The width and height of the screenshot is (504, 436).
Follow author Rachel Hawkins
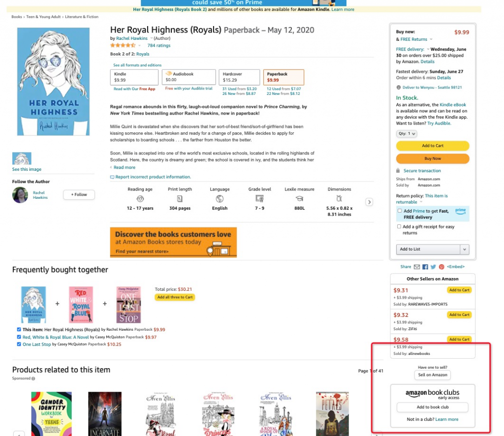point(79,195)
